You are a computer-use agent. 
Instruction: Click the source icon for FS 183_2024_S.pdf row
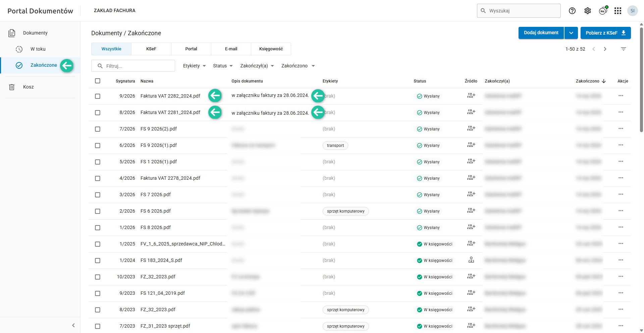471,260
